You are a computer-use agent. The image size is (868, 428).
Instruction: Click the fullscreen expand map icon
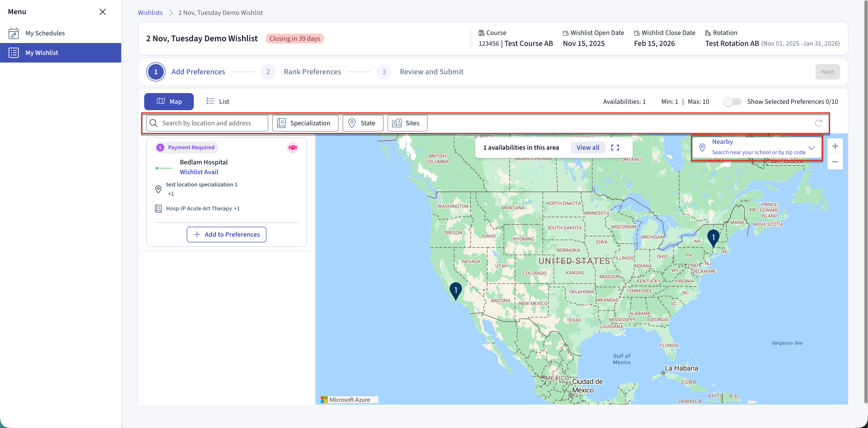tap(615, 148)
